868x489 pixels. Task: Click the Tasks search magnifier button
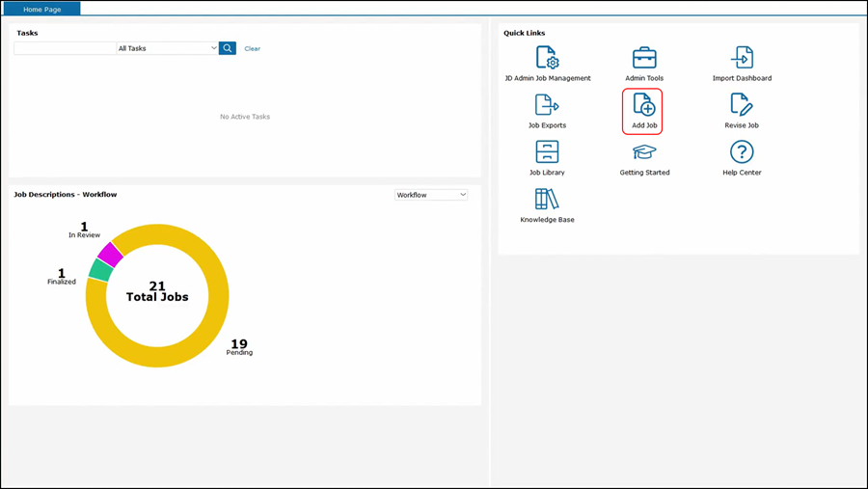coord(228,48)
